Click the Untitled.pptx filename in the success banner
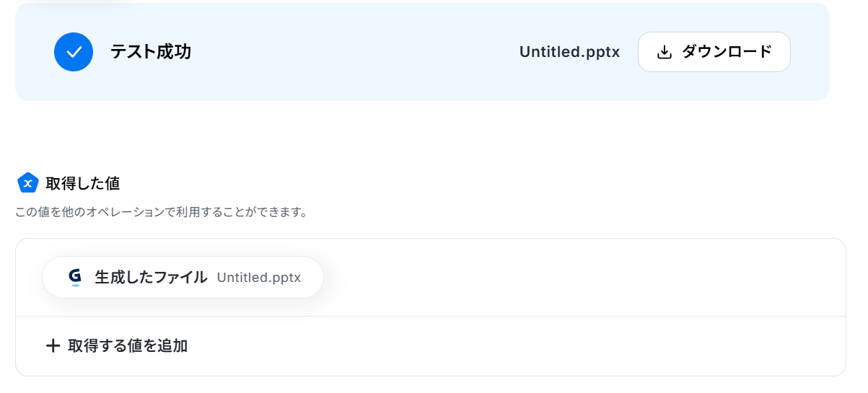The height and width of the screenshot is (393, 868). (569, 53)
